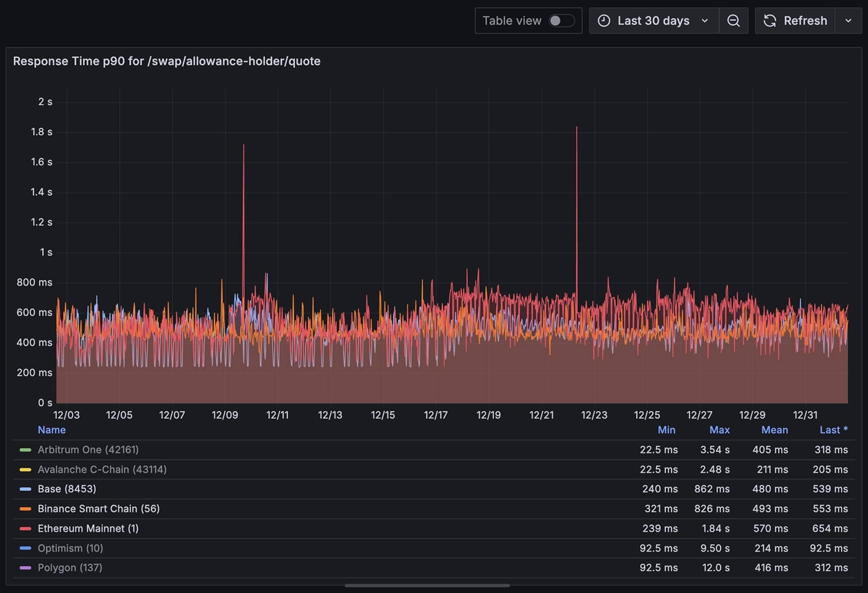Open the Last 30 days time range dropdown
The height and width of the screenshot is (593, 868).
pyautogui.click(x=654, y=21)
